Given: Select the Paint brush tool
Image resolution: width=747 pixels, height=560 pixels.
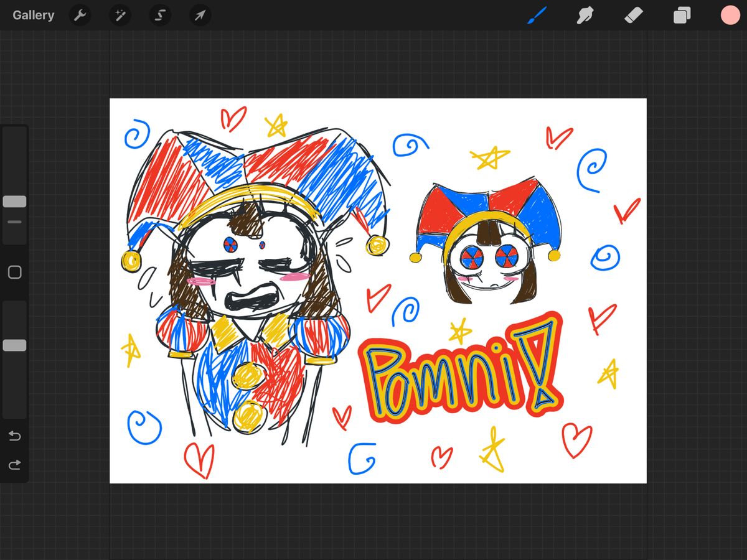Looking at the screenshot, I should pos(537,15).
